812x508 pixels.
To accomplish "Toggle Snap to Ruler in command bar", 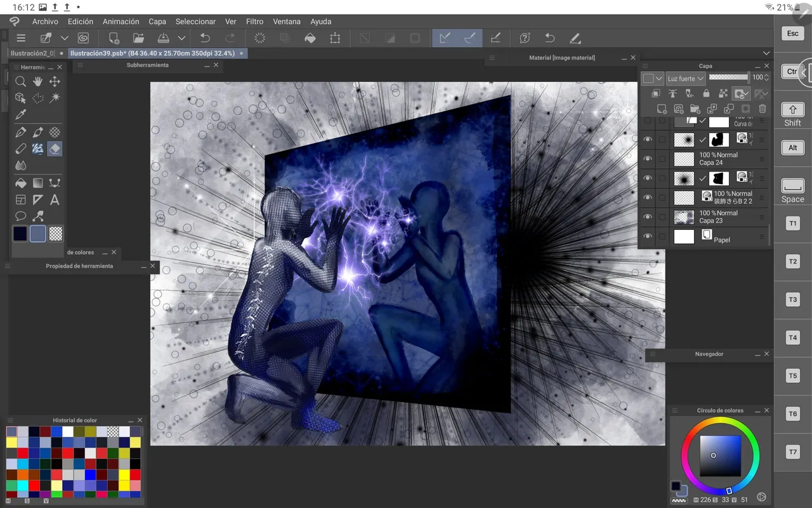I will (445, 38).
